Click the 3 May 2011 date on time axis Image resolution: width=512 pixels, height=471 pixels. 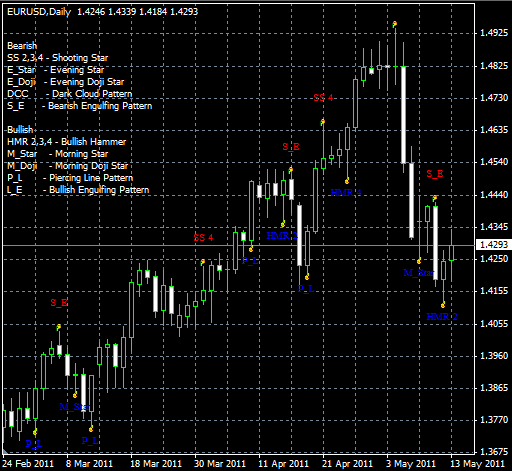411,464
